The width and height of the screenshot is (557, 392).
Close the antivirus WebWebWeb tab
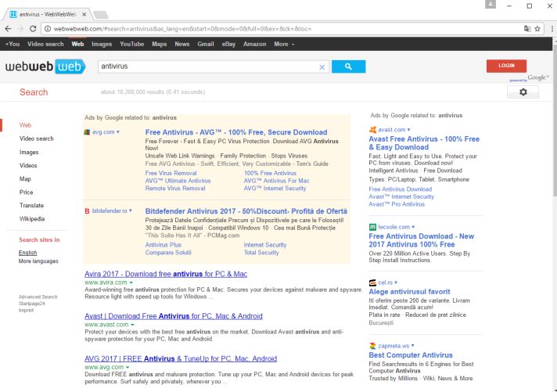(84, 15)
